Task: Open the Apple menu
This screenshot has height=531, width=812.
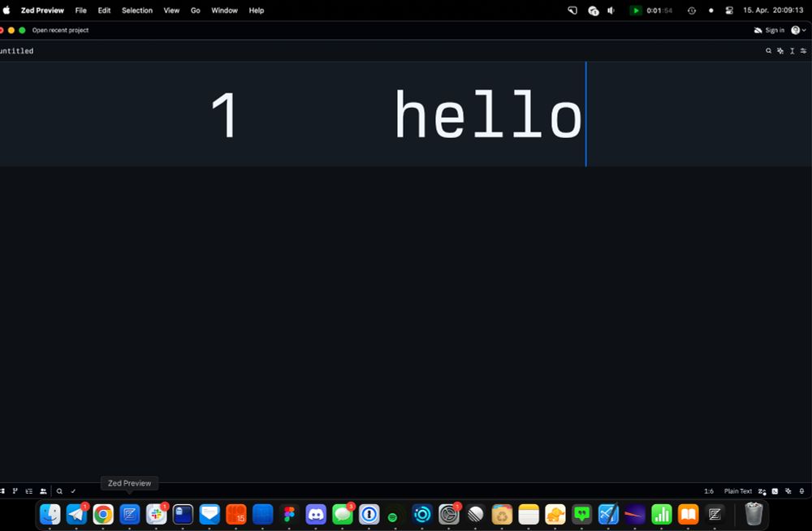Action: pyautogui.click(x=6, y=11)
